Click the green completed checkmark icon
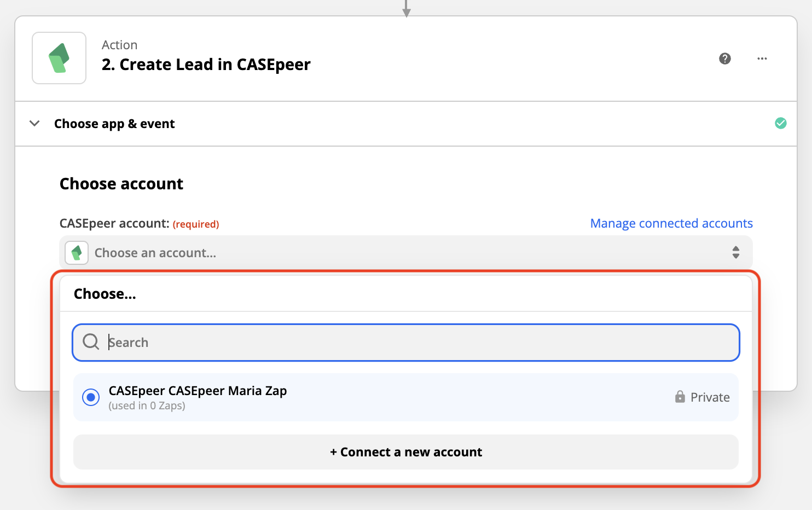Image resolution: width=812 pixels, height=510 pixels. click(781, 123)
